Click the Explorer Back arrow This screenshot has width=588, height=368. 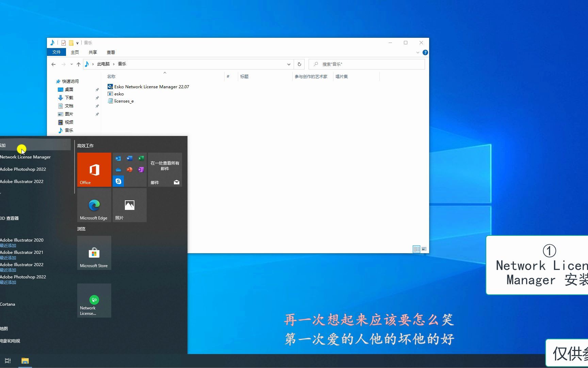coord(53,64)
